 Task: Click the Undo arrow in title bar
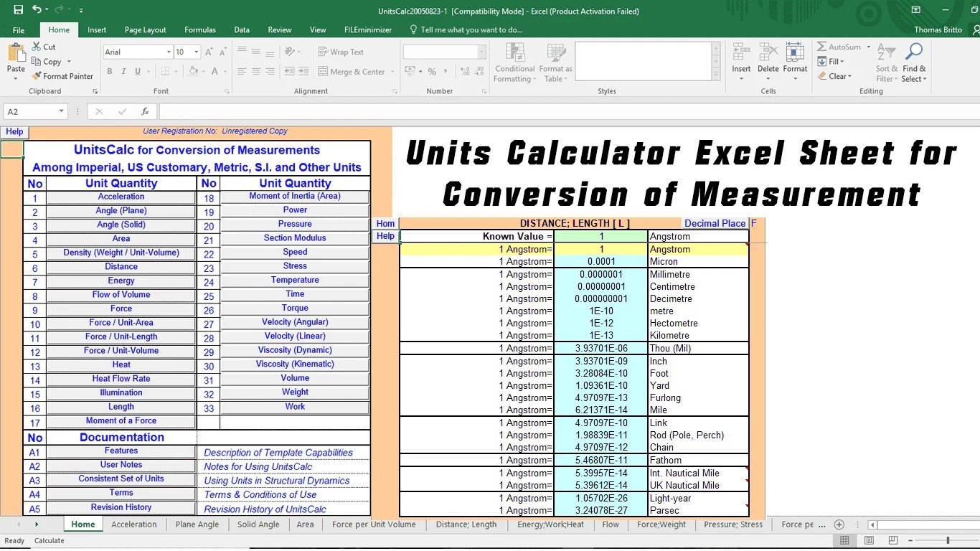pos(37,10)
